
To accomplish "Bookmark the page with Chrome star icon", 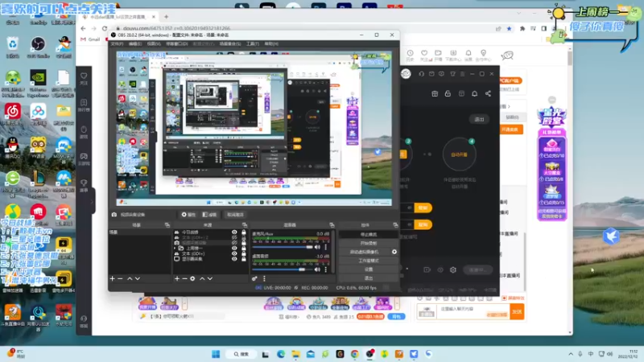I will coord(510,28).
